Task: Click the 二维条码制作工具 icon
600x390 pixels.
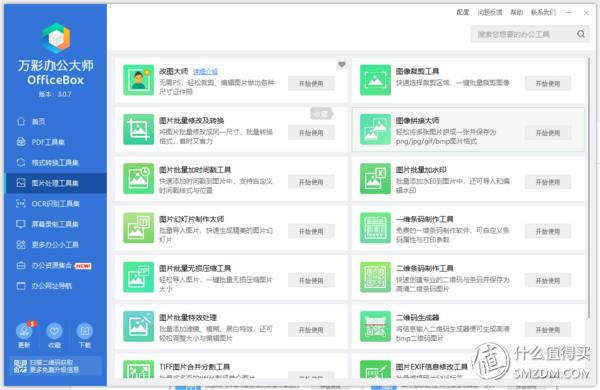Action: pos(375,277)
